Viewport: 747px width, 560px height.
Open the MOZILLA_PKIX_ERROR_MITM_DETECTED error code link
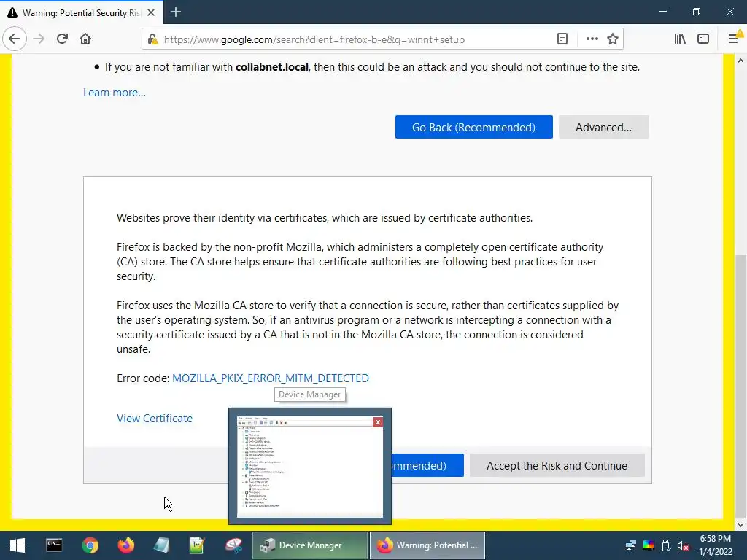[270, 378]
